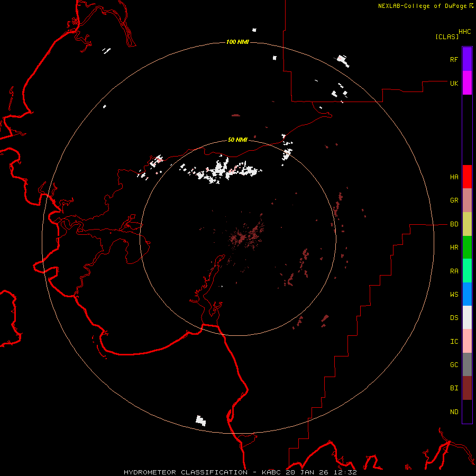Click the UK legend label
Screen dimensions: 476x476
click(x=454, y=83)
